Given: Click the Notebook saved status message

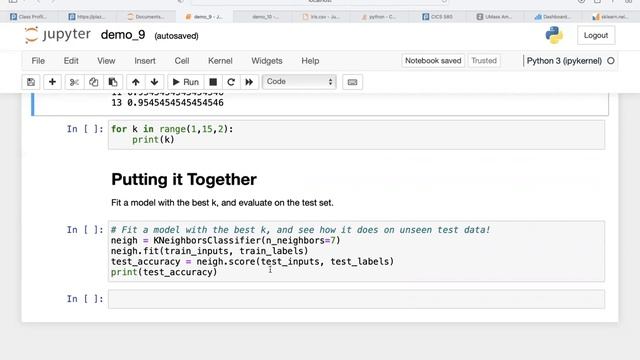Looking at the screenshot, I should (x=433, y=61).
